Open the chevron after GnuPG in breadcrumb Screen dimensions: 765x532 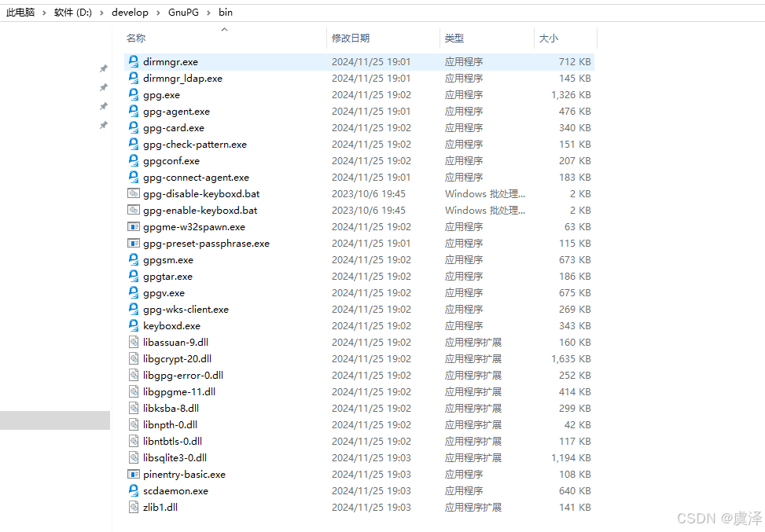coord(208,13)
